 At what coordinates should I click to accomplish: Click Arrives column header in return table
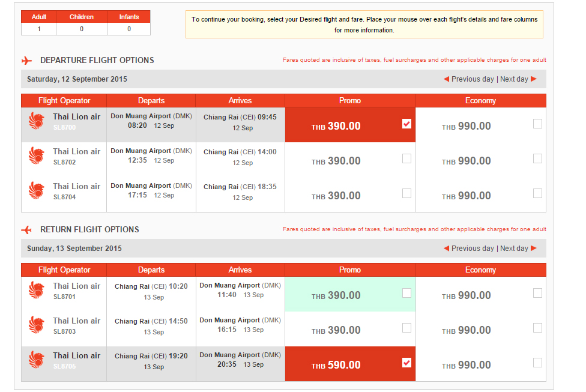click(x=240, y=270)
